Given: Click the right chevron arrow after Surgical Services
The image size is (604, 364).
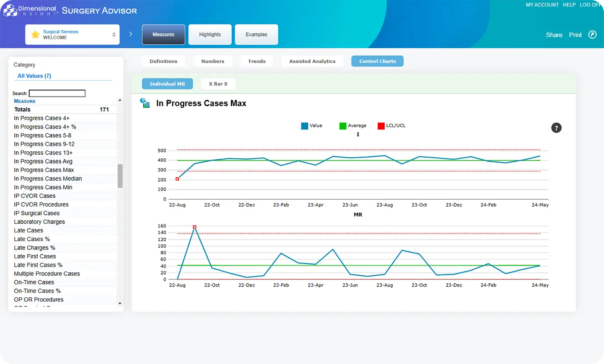Looking at the screenshot, I should tap(131, 34).
